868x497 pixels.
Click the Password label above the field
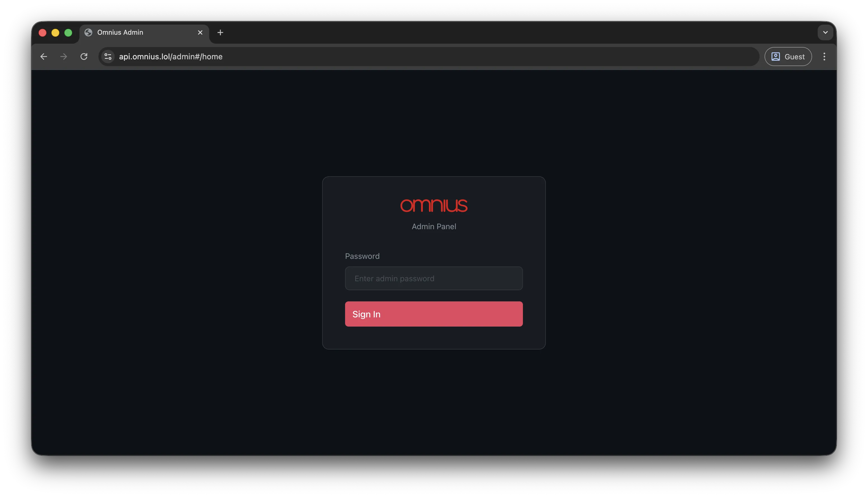point(362,256)
